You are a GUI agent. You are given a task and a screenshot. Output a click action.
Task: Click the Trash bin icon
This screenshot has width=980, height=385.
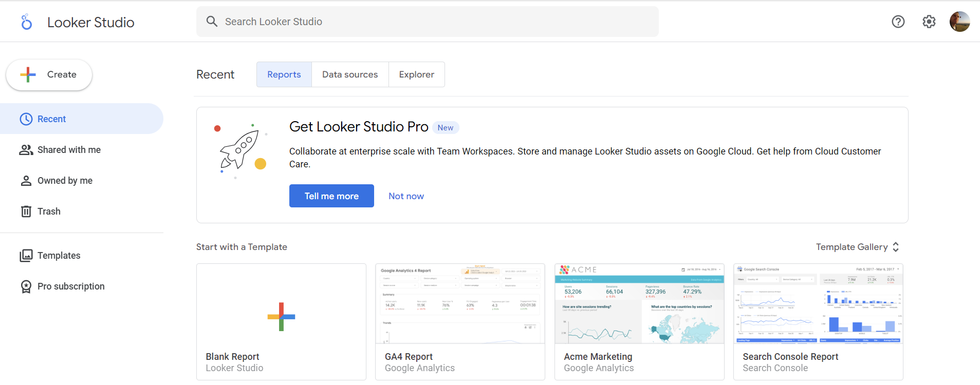click(x=26, y=211)
